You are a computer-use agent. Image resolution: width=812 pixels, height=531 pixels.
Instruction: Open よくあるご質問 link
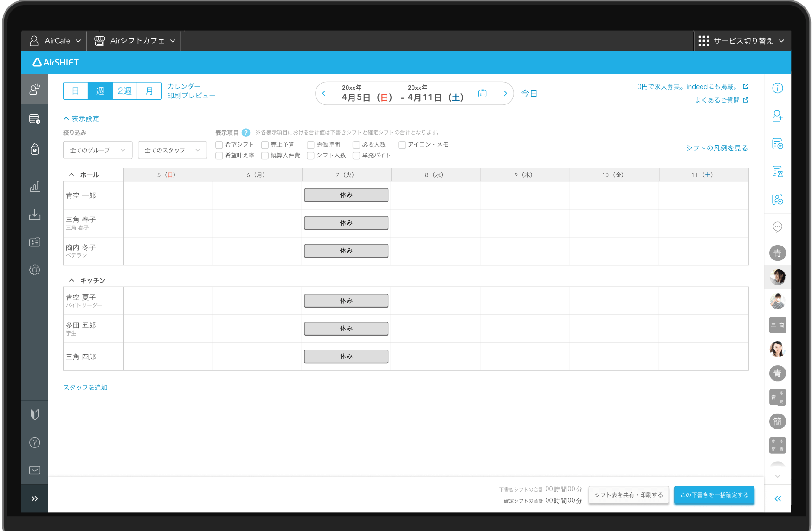[x=722, y=100]
